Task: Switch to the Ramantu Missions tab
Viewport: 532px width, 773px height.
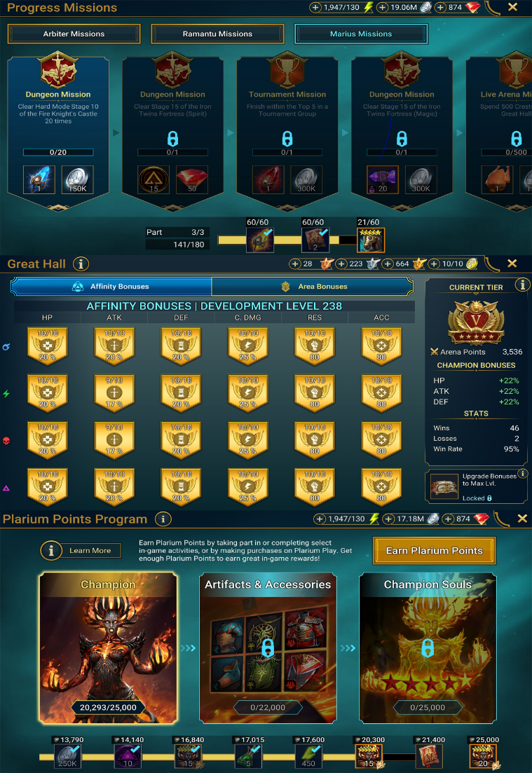Action: click(x=217, y=34)
